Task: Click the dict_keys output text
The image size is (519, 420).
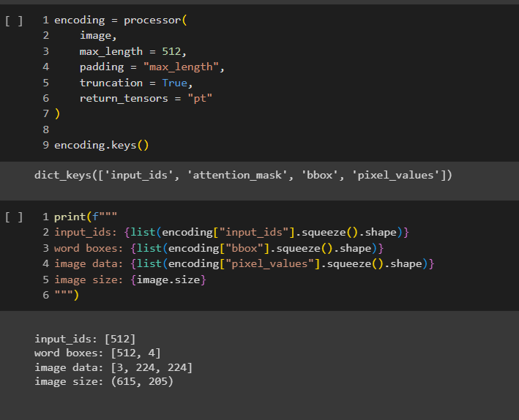Action: click(x=243, y=175)
